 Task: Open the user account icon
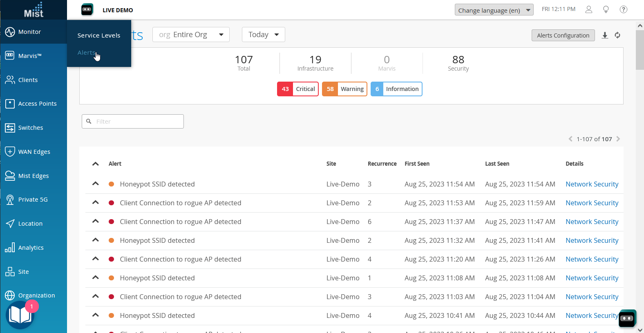[x=588, y=9]
